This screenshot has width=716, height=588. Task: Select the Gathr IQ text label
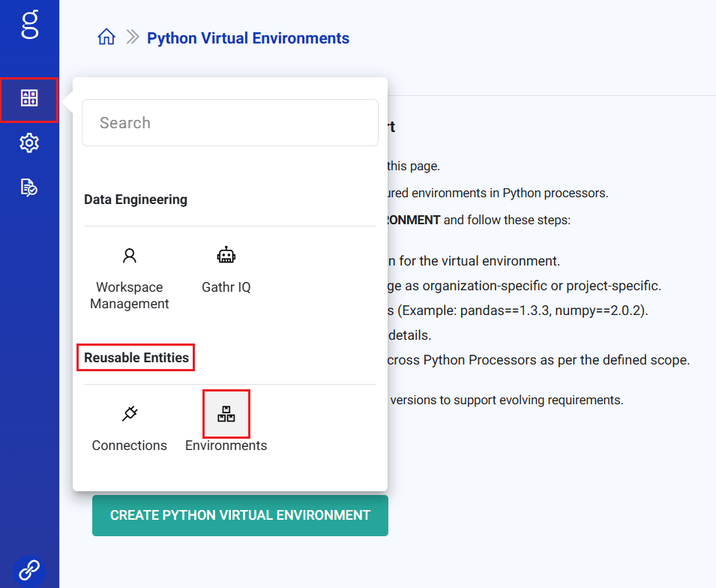[x=226, y=287]
